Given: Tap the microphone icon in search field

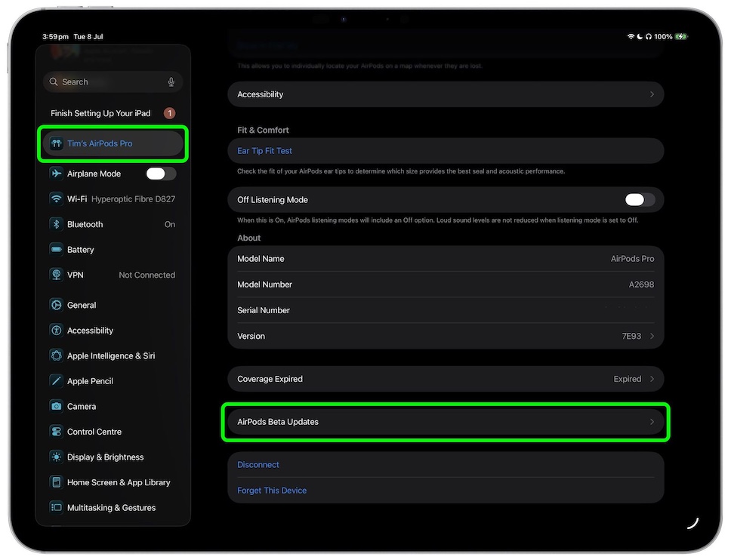Looking at the screenshot, I should coord(171,82).
